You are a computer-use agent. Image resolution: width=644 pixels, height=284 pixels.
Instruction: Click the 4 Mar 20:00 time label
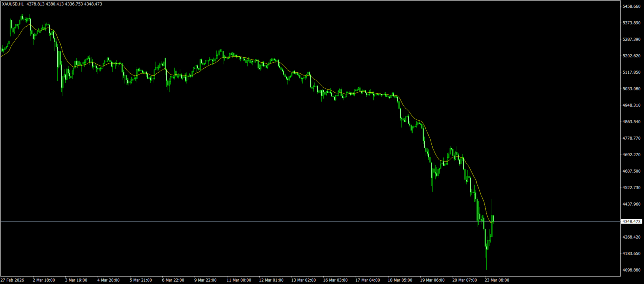tap(108, 280)
